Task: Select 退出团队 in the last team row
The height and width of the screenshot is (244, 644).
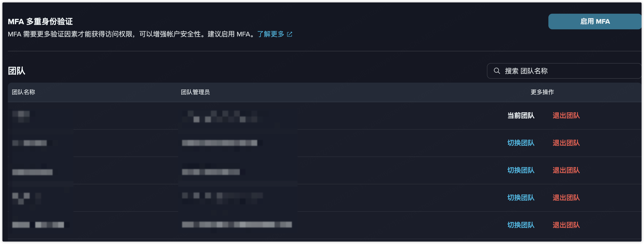Action: click(x=566, y=225)
